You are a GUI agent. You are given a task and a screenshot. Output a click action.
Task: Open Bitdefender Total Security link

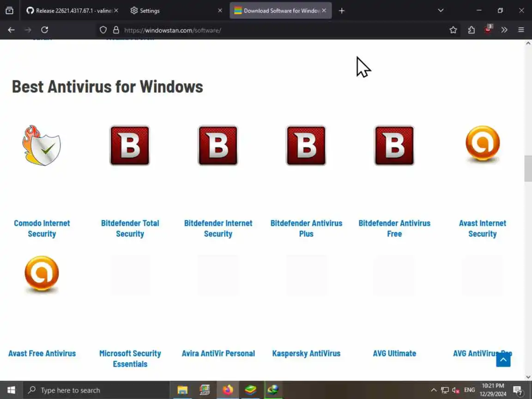click(x=130, y=228)
